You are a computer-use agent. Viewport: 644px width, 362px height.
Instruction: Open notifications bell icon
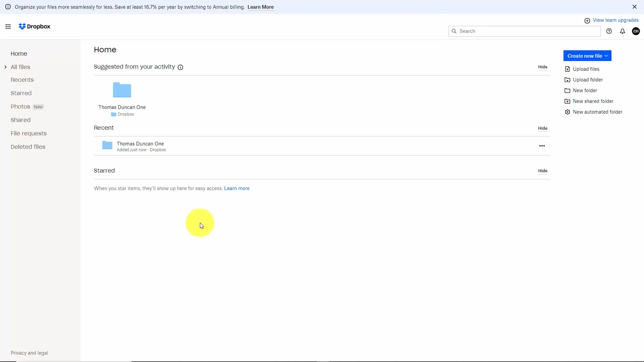[623, 31]
